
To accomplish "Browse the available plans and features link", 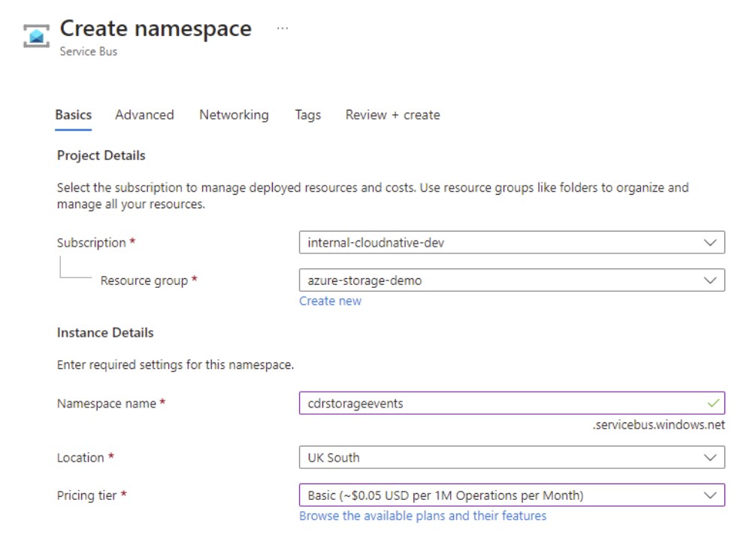I will pos(422,516).
